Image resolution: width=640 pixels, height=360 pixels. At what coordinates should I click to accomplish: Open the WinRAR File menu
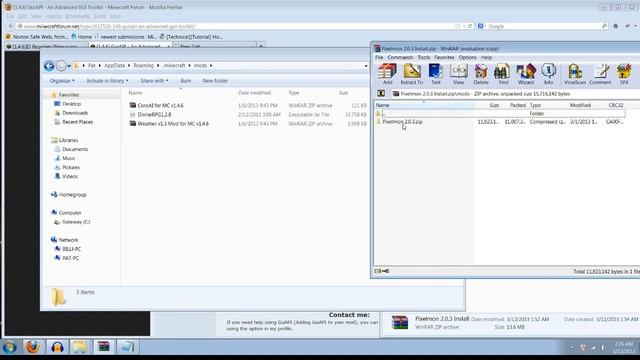pyautogui.click(x=379, y=58)
